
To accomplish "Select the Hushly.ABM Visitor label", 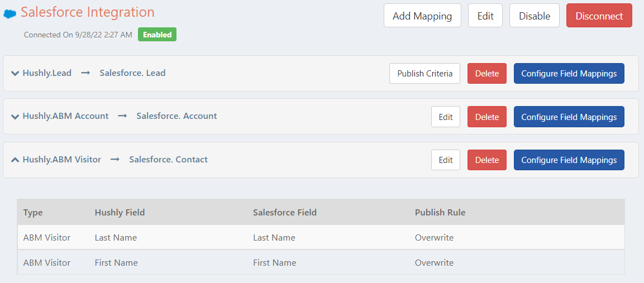I will [61, 160].
